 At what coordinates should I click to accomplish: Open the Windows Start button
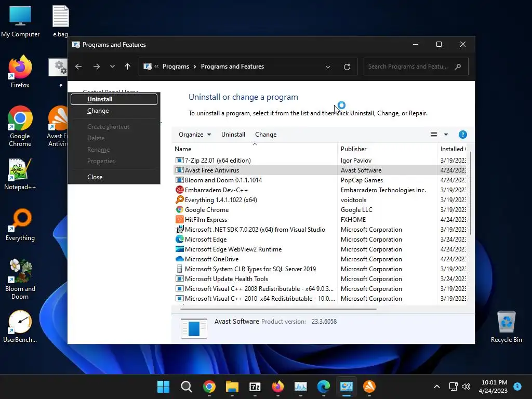click(163, 387)
